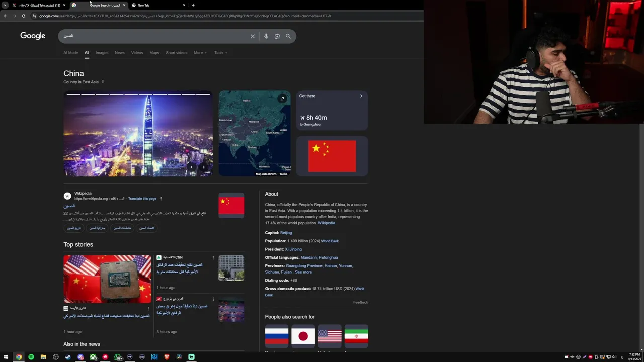Open WhatsApp from the taskbar

point(117,357)
